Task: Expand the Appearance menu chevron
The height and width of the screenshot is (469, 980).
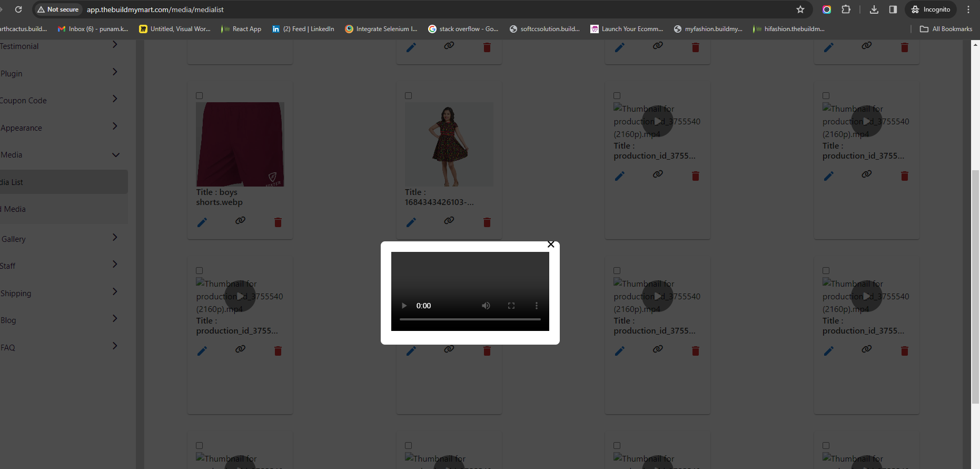Action: point(115,126)
